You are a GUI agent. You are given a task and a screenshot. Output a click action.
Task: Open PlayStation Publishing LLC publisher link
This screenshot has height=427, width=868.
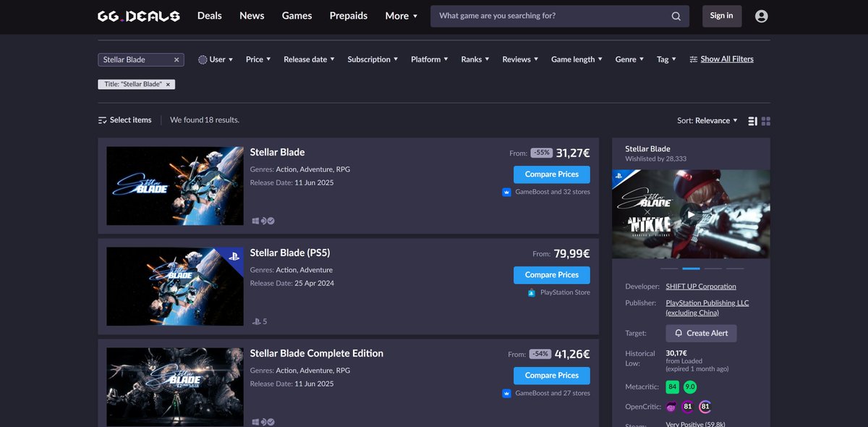pyautogui.click(x=707, y=308)
